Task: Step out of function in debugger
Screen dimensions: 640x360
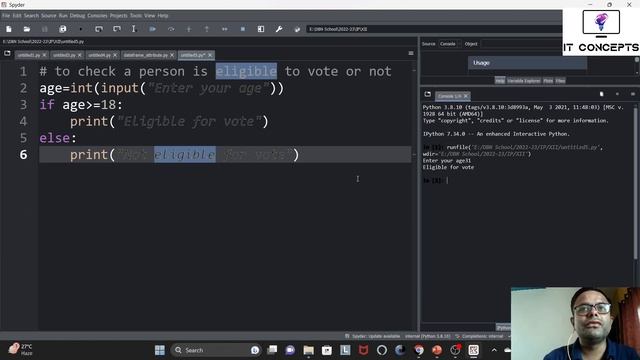Action: click(x=207, y=29)
